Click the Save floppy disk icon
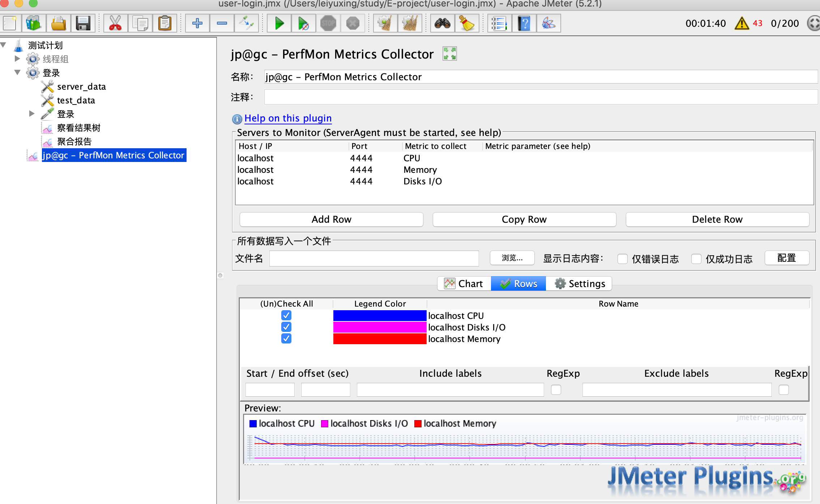The image size is (820, 504). coord(83,24)
